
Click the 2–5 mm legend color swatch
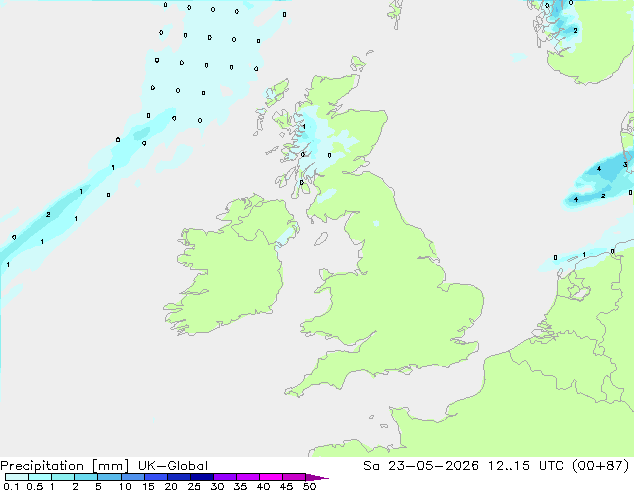(x=86, y=477)
